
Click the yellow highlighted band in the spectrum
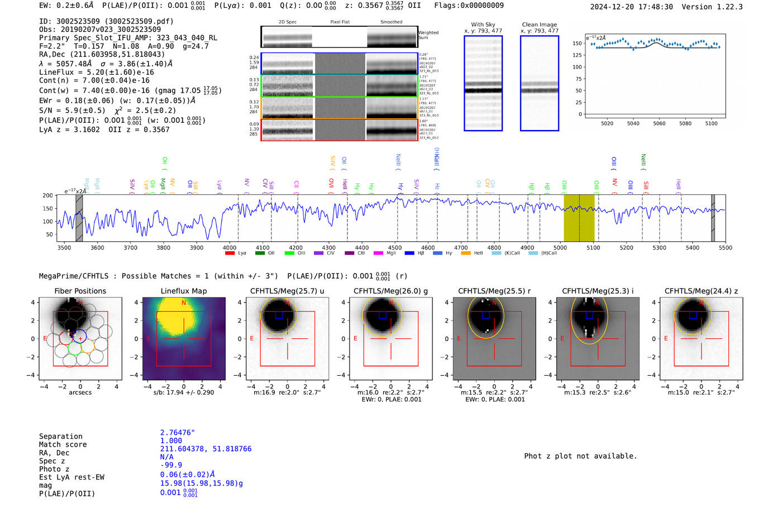[x=579, y=218]
